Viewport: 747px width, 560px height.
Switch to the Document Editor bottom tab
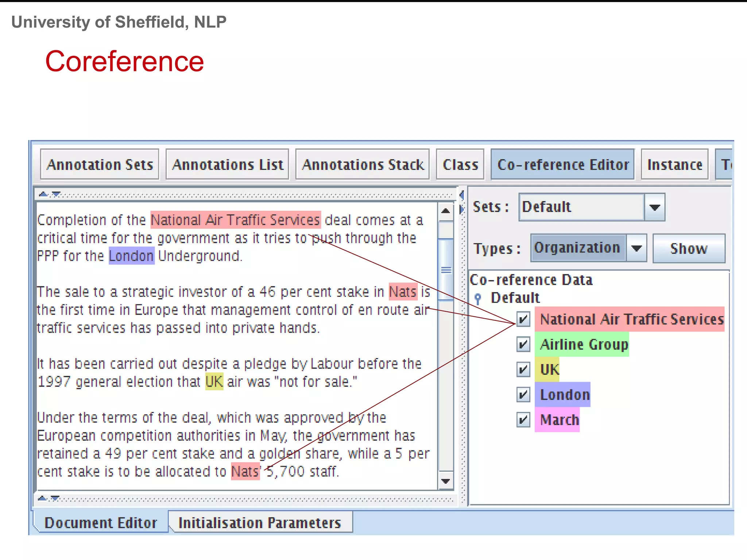tap(101, 522)
